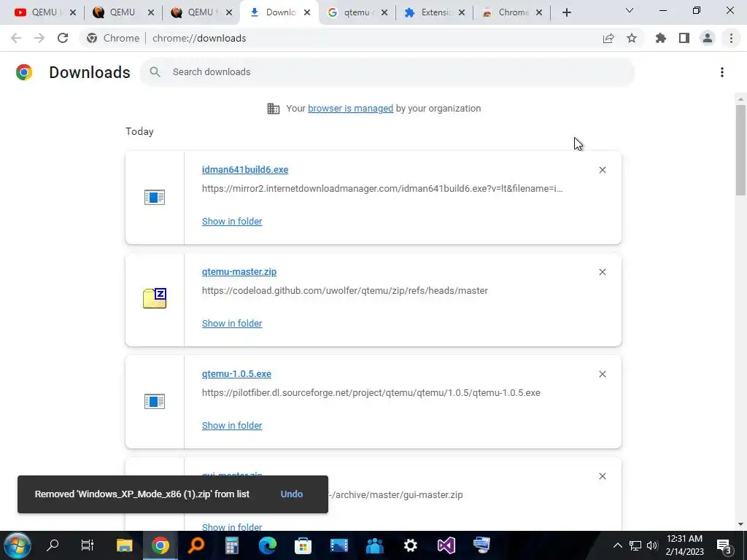
Task: Open the Windows Start button
Action: coord(17,545)
